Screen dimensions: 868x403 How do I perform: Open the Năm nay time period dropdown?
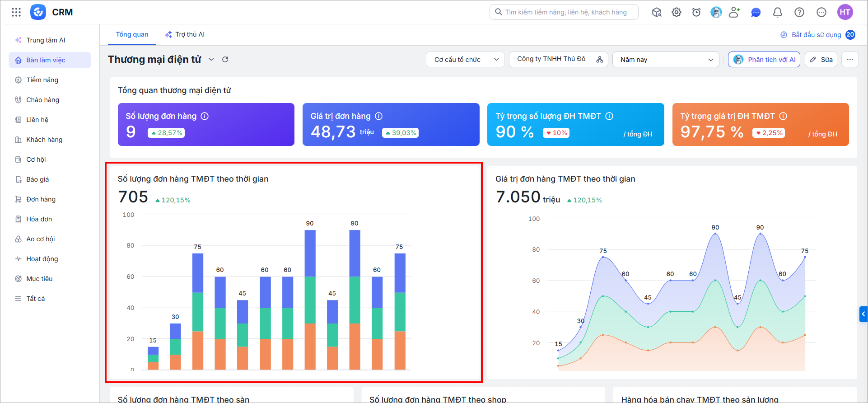click(666, 60)
